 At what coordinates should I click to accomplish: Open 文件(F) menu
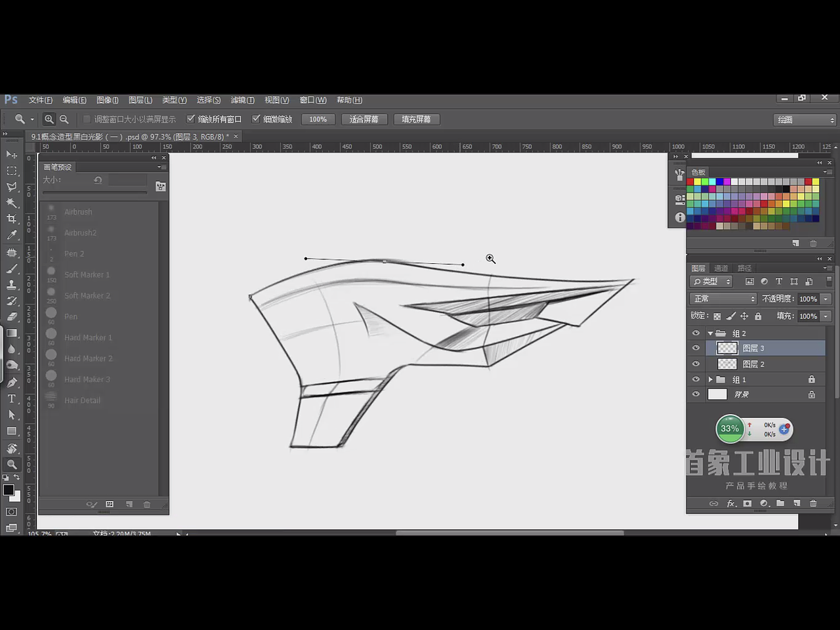pos(41,100)
